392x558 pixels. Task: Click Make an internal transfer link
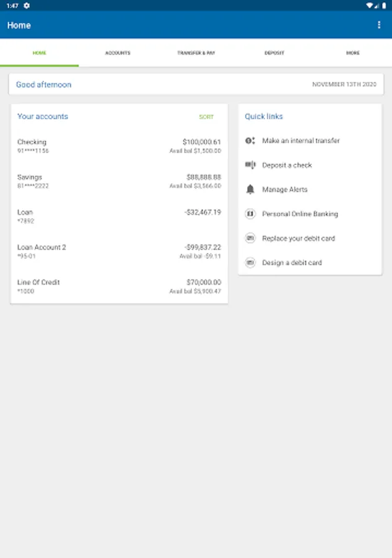click(x=301, y=141)
